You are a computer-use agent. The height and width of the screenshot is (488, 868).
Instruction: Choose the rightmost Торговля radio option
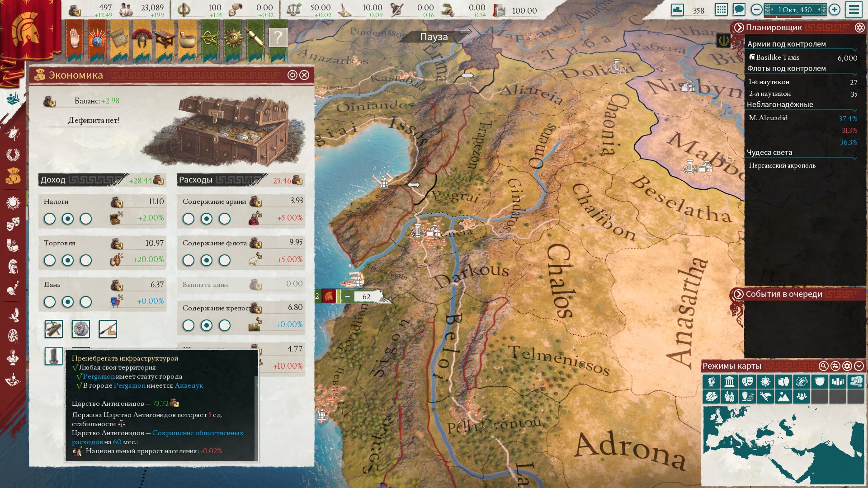[86, 260]
